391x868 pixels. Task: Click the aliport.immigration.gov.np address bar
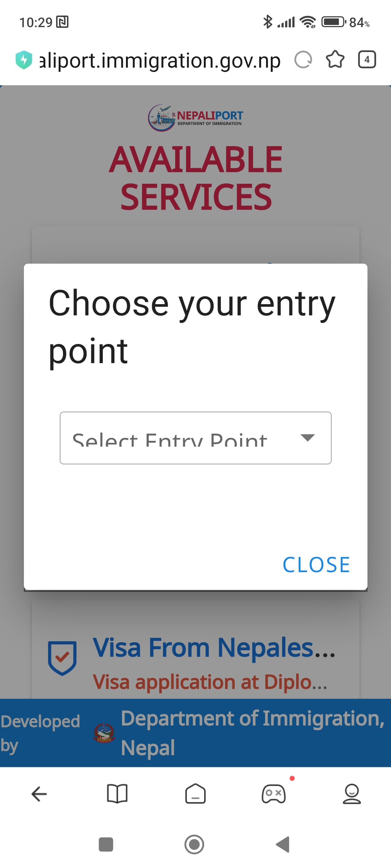[x=160, y=60]
